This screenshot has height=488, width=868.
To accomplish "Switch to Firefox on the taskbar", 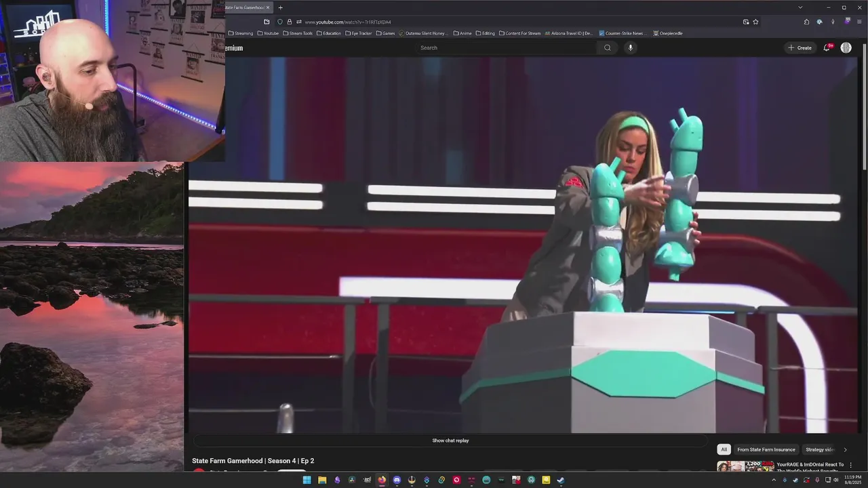I will click(382, 480).
